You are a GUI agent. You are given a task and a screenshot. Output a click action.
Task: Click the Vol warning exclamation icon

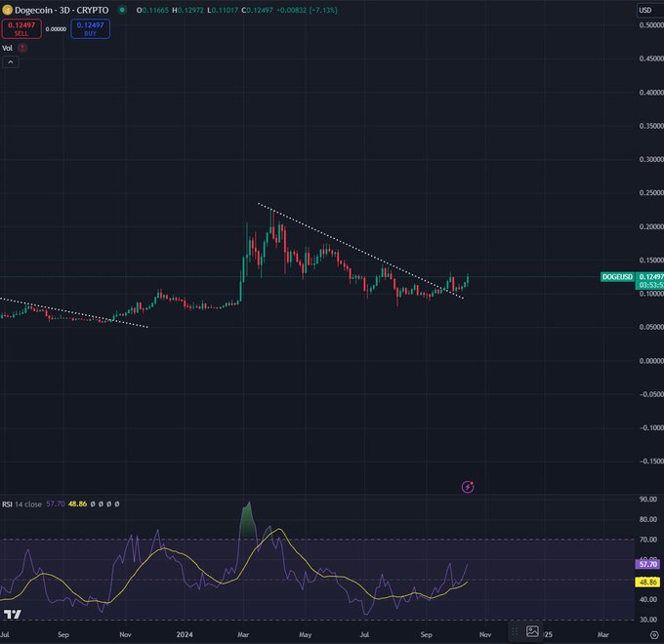(22, 48)
